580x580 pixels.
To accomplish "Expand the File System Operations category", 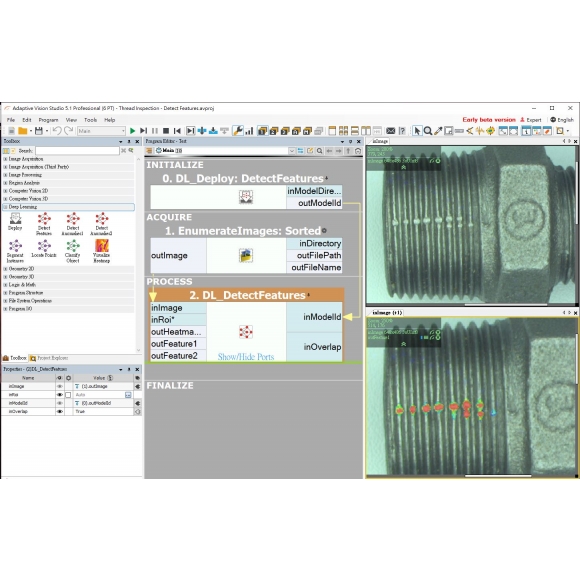I will pyautogui.click(x=6, y=301).
